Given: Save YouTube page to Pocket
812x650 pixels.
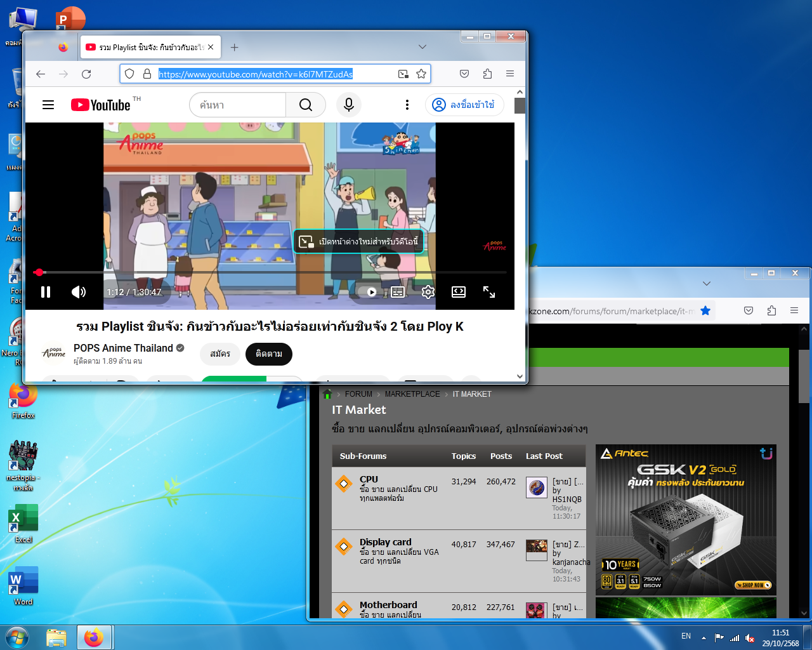Looking at the screenshot, I should pos(464,74).
